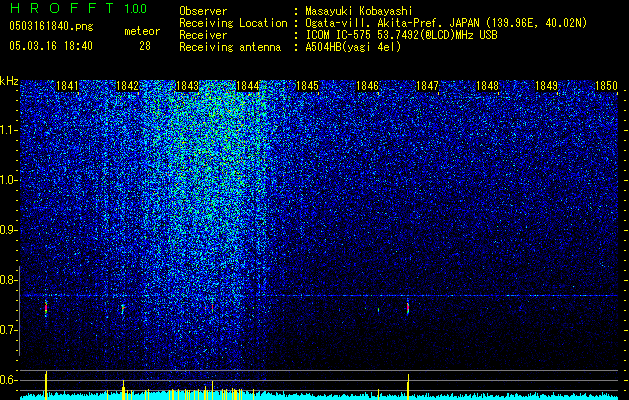
Task: Click the 1849 time marker
Action: pyautogui.click(x=547, y=86)
